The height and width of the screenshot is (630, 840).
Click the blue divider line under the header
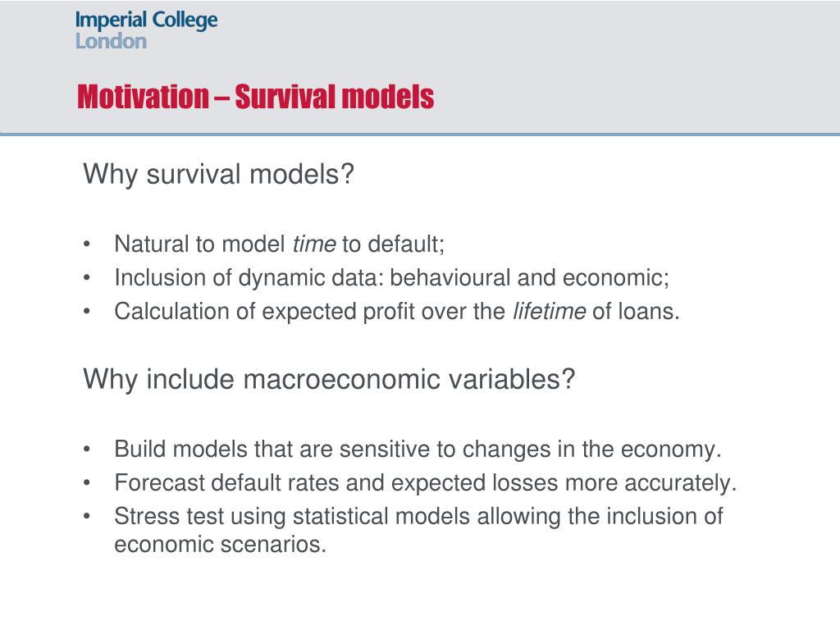click(420, 134)
